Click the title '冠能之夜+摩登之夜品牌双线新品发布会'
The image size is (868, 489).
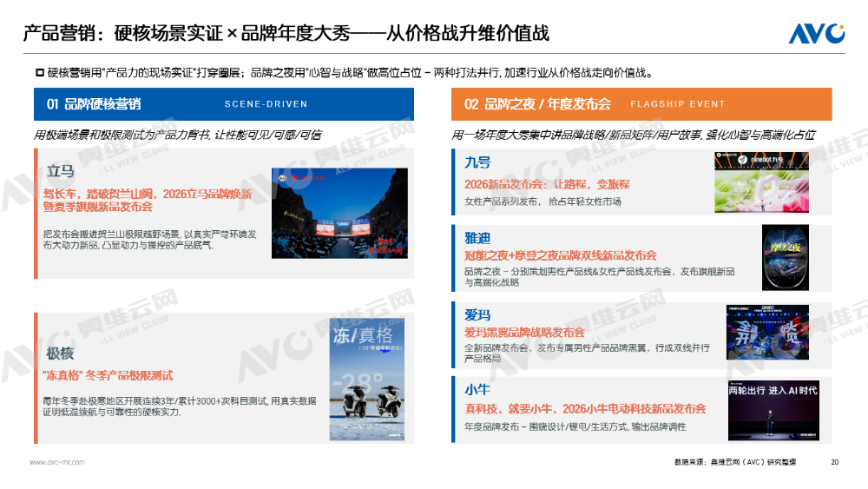(x=560, y=255)
